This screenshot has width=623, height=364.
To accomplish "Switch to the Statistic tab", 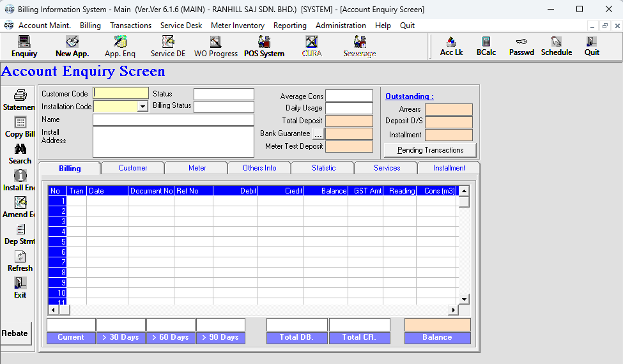I will coord(323,168).
